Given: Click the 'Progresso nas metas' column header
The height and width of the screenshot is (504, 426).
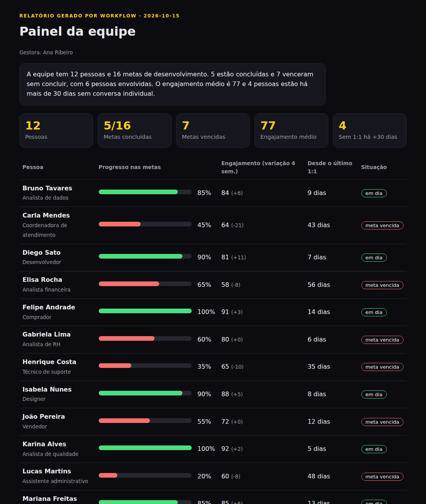Looking at the screenshot, I should pyautogui.click(x=130, y=167).
